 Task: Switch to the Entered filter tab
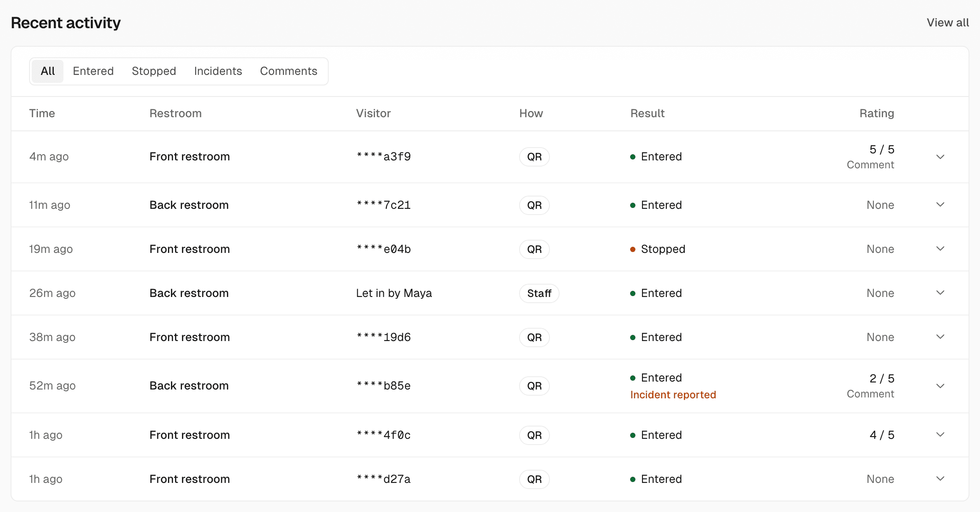(93, 71)
